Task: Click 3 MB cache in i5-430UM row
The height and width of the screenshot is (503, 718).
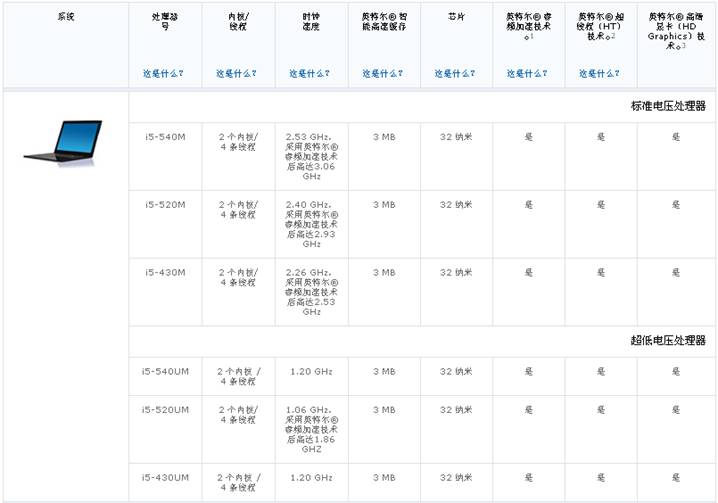Action: pos(384,478)
